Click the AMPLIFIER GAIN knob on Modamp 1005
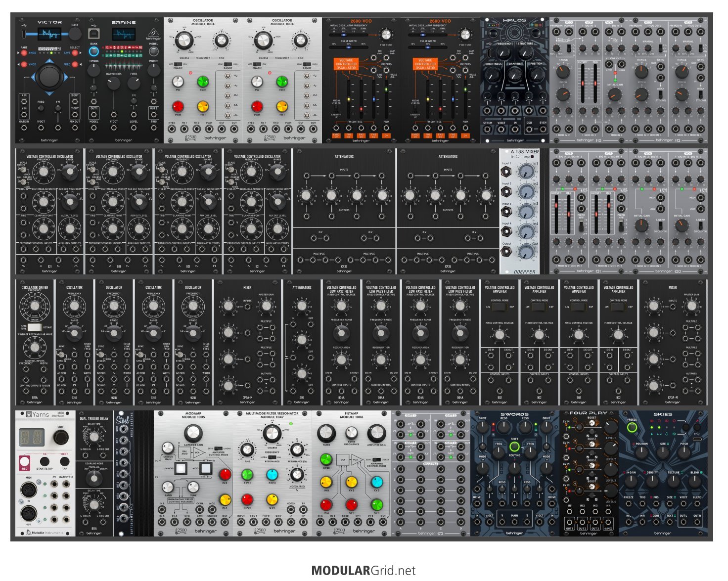Screen dimensions: 728x581 pos(193,433)
